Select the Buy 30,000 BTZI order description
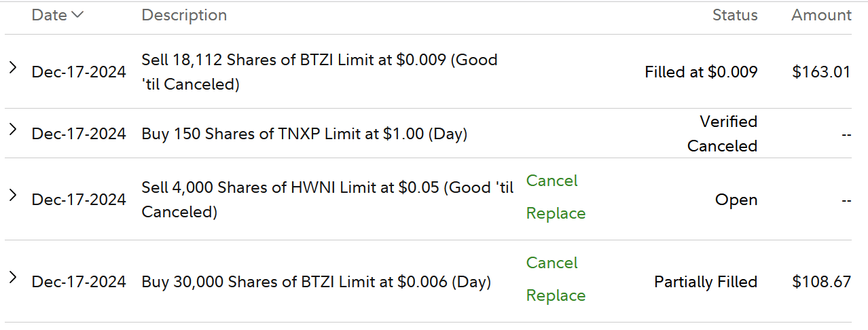This screenshot has width=868, height=330. coord(316,282)
